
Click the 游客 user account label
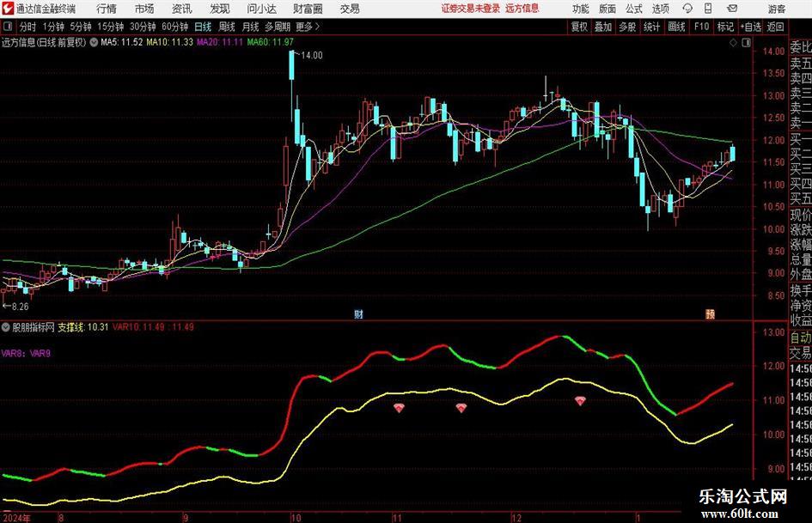tap(776, 9)
